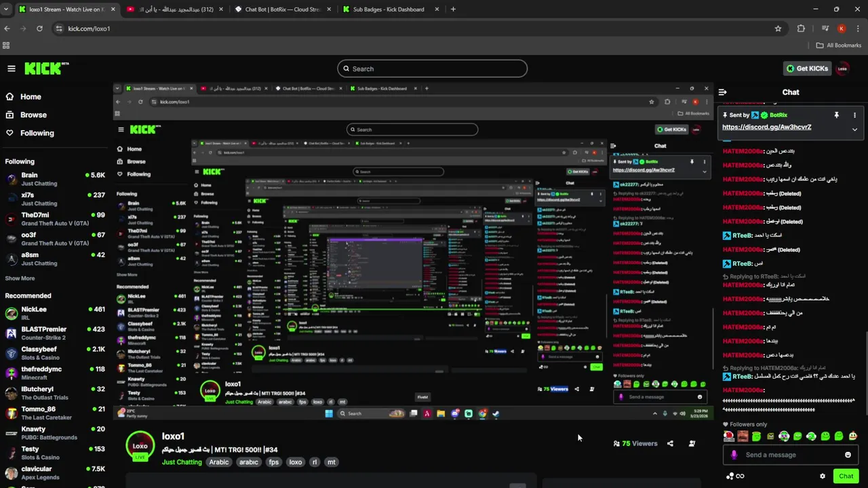Expand the following list with Show More
This screenshot has height=488, width=868.
pyautogui.click(x=20, y=279)
